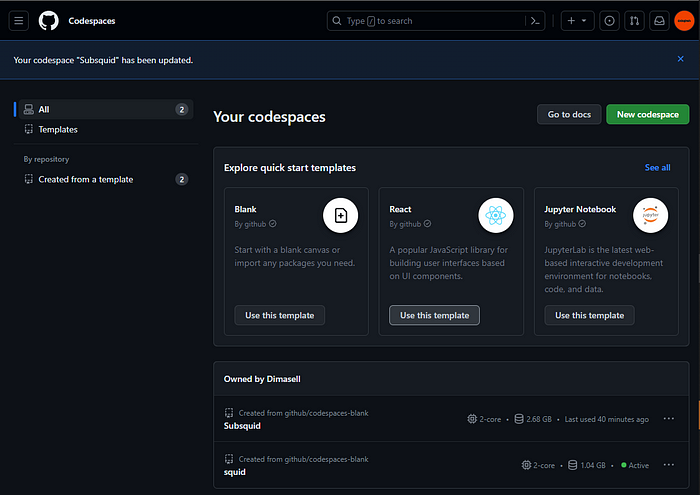Click the Blank template file-plus icon

pos(341,216)
